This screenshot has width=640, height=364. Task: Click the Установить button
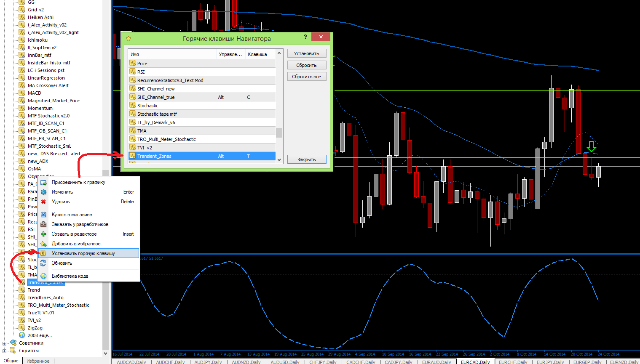pos(307,53)
